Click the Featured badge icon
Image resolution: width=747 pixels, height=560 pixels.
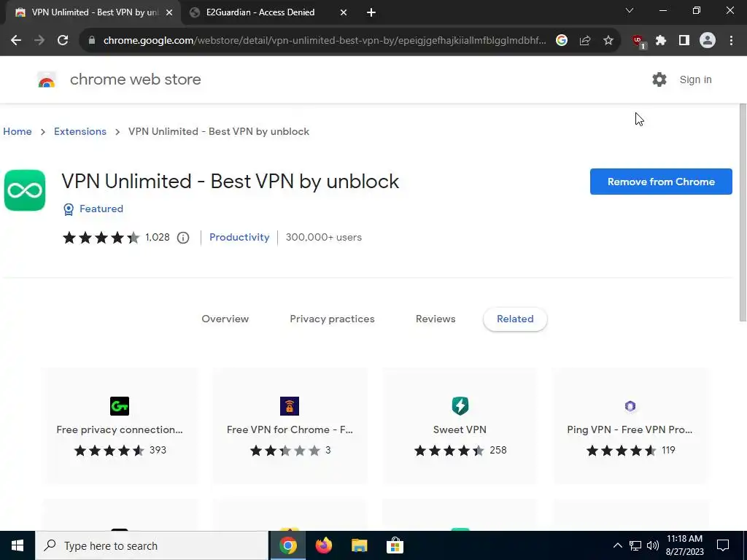(69, 209)
